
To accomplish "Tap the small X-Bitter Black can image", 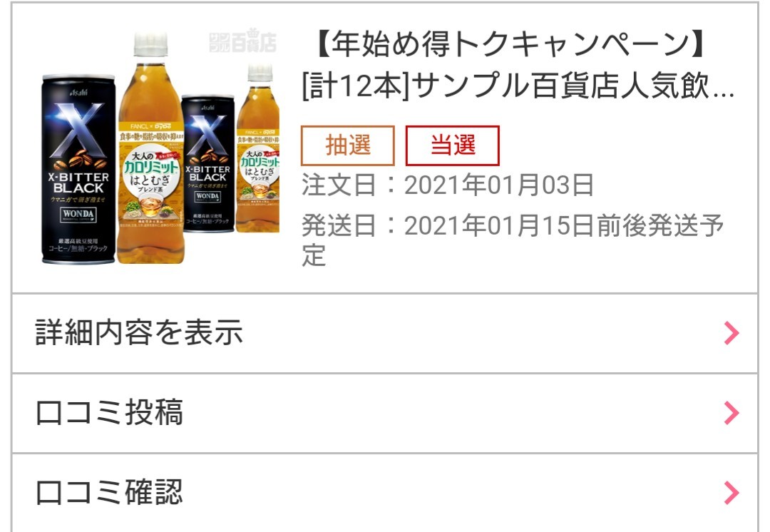I will pyautogui.click(x=207, y=163).
